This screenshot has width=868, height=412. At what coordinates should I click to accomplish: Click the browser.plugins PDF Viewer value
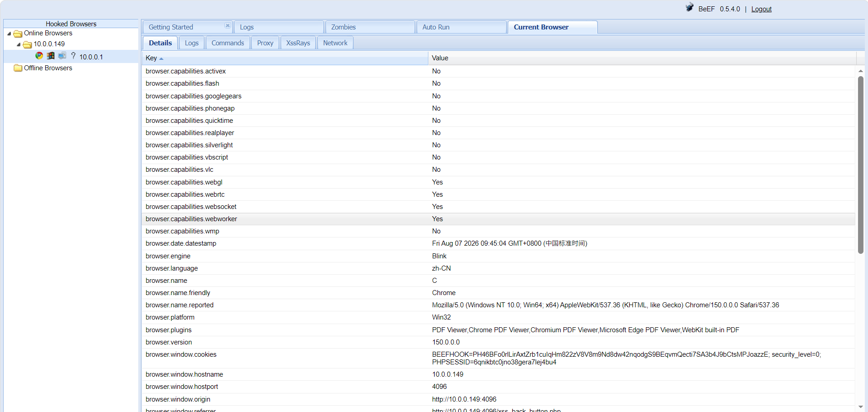pos(586,330)
